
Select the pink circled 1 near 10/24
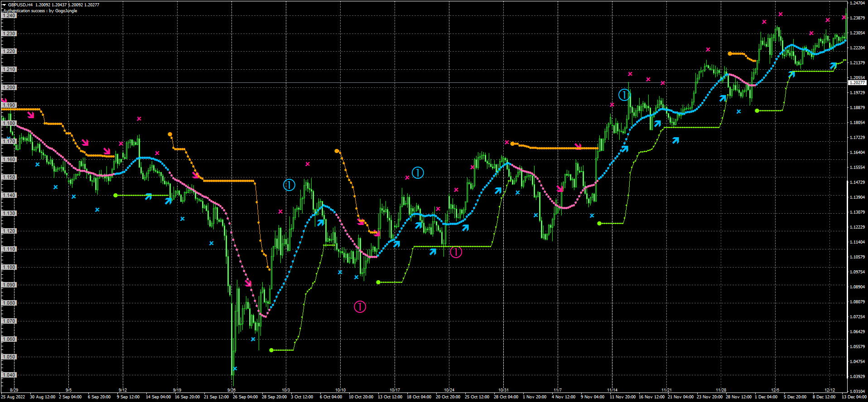pyautogui.click(x=456, y=252)
